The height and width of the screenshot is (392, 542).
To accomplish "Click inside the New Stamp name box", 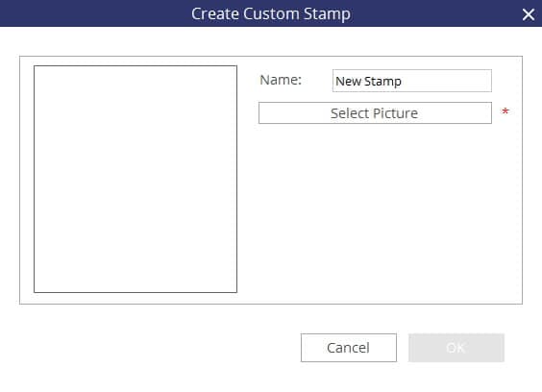I will click(x=412, y=81).
